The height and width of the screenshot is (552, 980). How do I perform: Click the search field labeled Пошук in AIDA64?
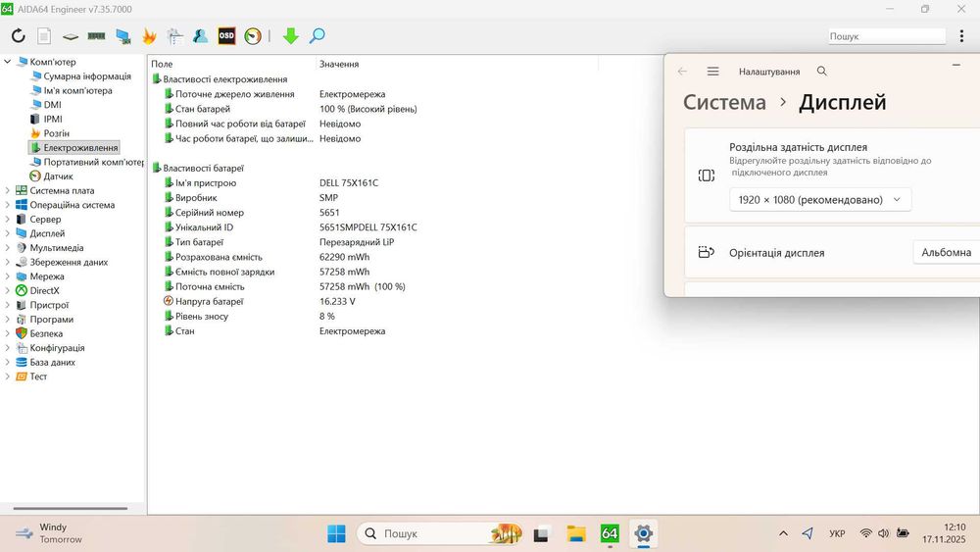886,36
